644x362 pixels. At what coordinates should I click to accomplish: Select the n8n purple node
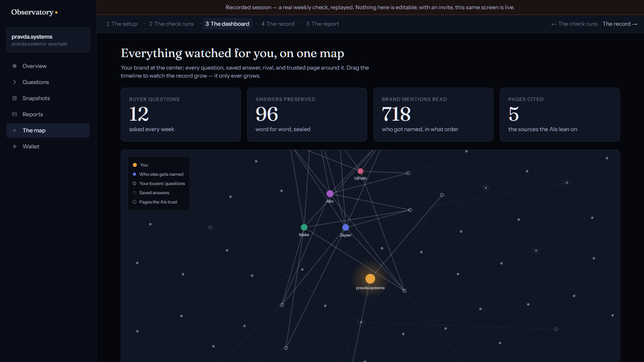[x=330, y=193]
